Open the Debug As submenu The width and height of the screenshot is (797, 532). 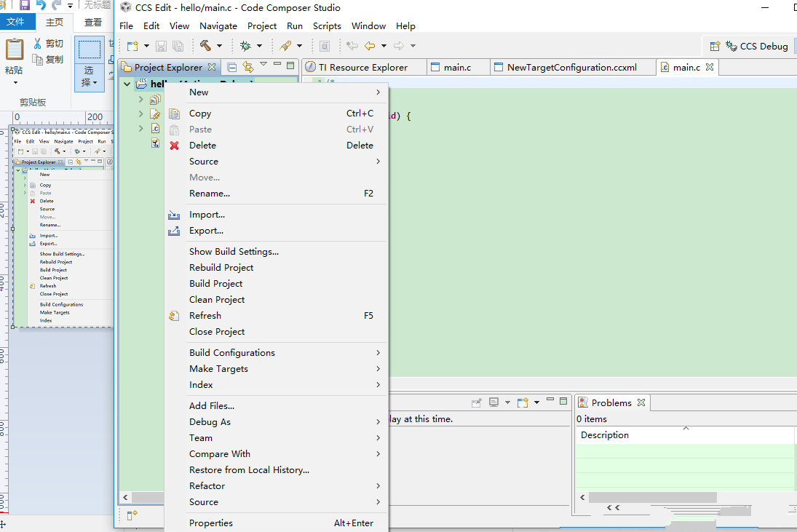coord(277,422)
